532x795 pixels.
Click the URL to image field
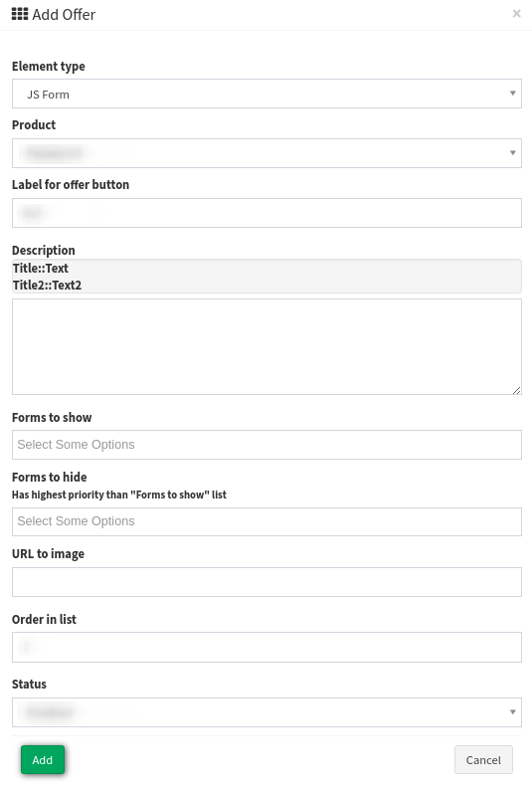coord(266,582)
